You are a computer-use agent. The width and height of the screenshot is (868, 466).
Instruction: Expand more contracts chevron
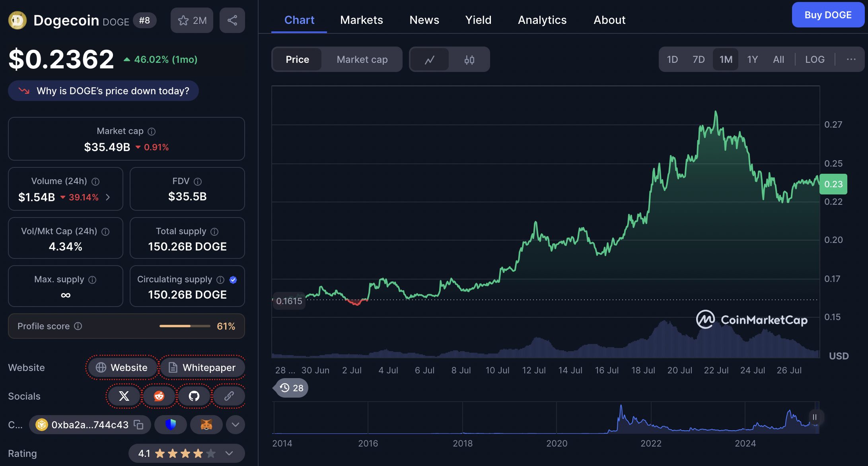pyautogui.click(x=235, y=425)
